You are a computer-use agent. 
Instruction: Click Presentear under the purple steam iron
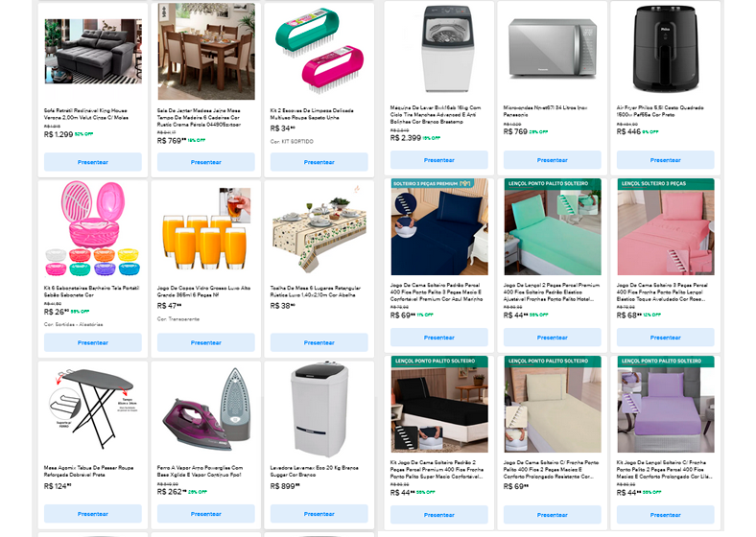pyautogui.click(x=206, y=514)
